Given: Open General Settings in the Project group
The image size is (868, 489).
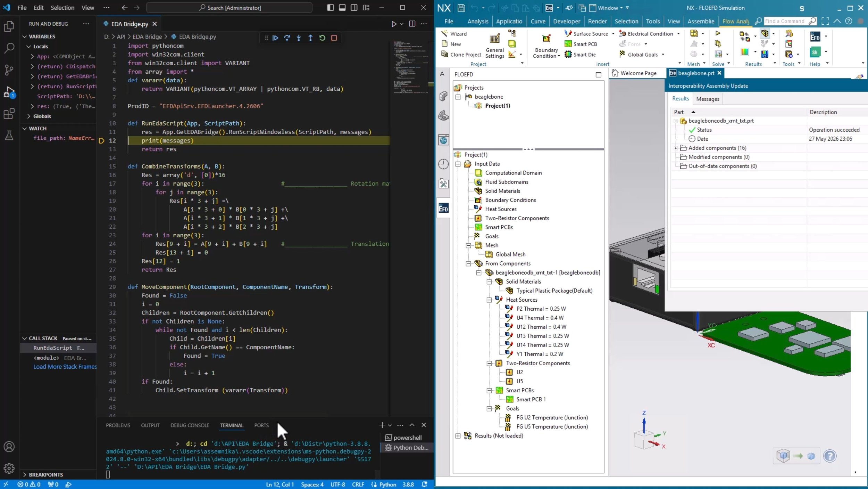Looking at the screenshot, I should 494,46.
